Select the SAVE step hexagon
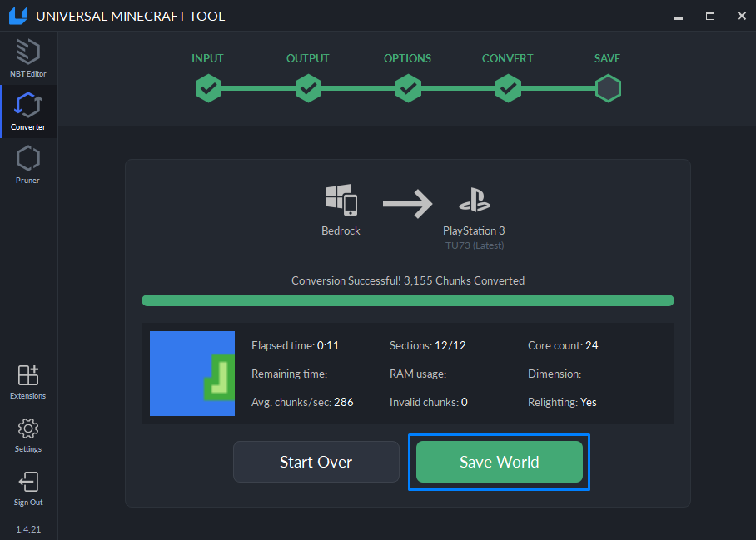The width and height of the screenshot is (756, 540). [608, 88]
